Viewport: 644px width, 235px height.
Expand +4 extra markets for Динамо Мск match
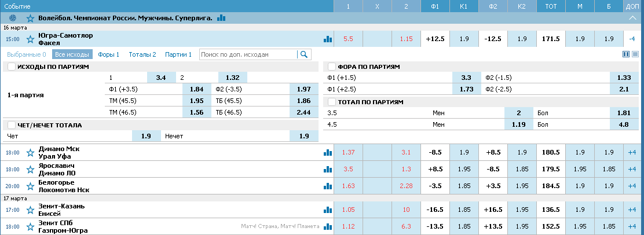tap(632, 152)
